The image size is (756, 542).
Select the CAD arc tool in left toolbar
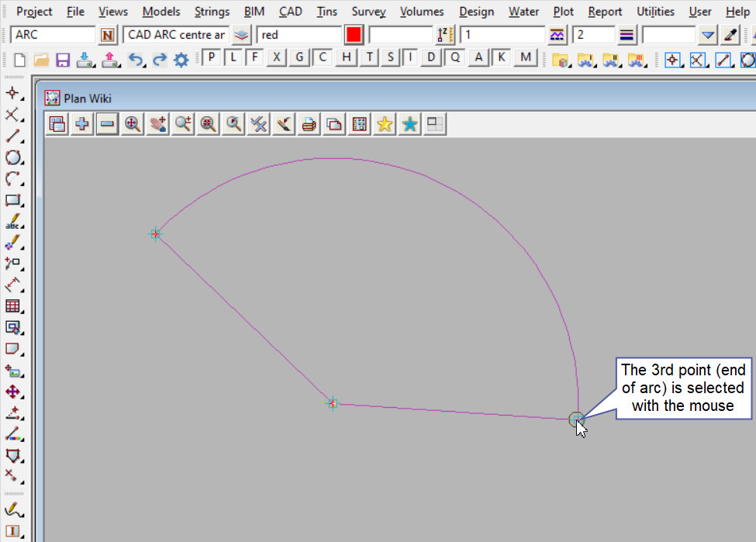pos(12,179)
